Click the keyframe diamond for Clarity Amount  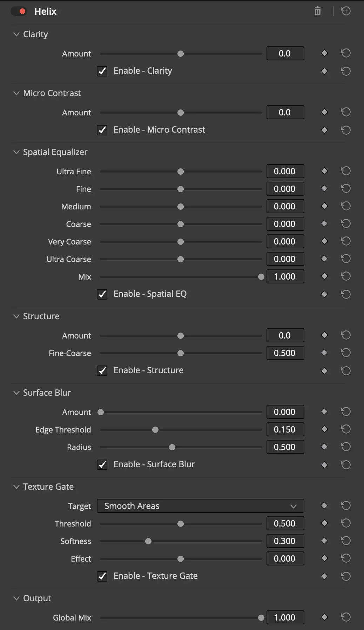click(324, 53)
